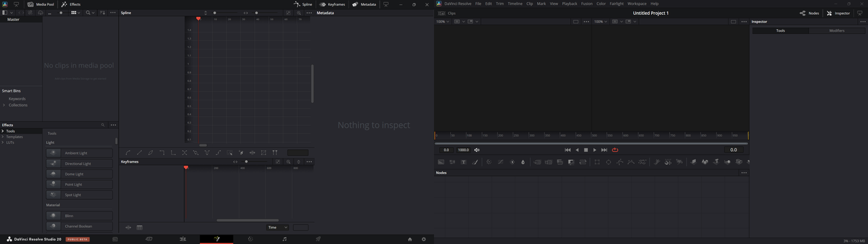This screenshot has height=244, width=868.
Task: Select Point Light tool
Action: (x=79, y=184)
